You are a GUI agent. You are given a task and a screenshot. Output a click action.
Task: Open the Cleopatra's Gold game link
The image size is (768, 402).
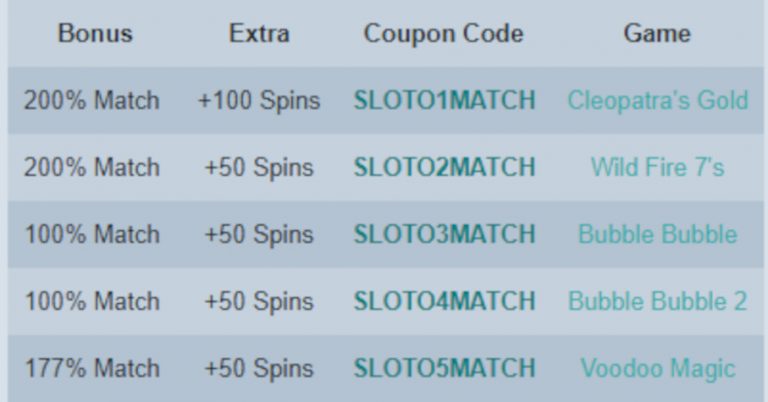pyautogui.click(x=658, y=100)
